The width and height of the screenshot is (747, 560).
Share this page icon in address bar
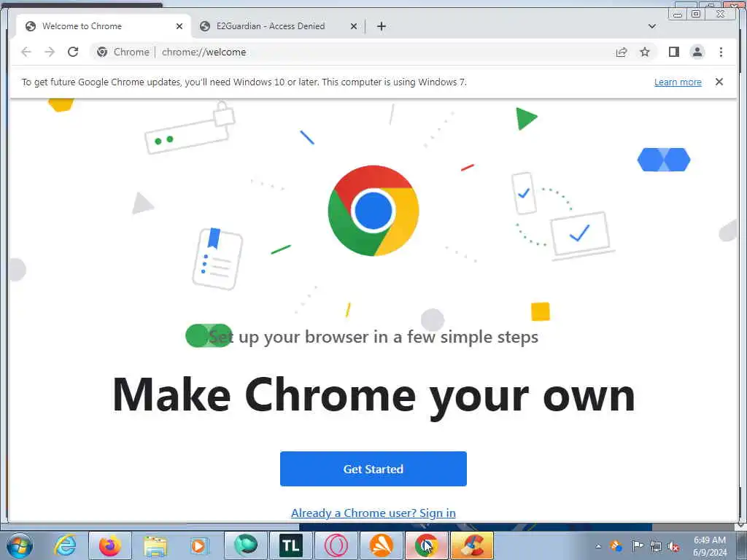coord(622,52)
